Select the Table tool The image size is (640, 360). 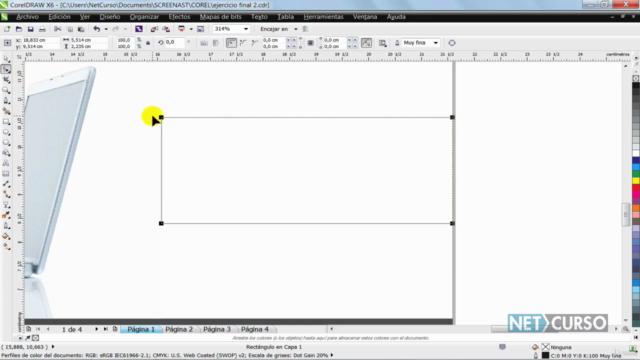pos(6,174)
